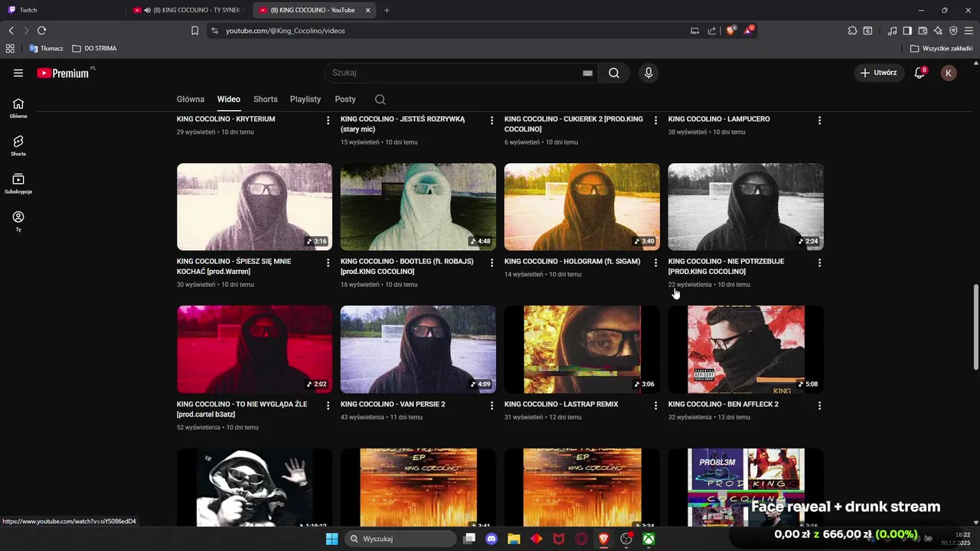Open browser extensions puzzle icon
Viewport: 980px width, 551px height.
852,31
